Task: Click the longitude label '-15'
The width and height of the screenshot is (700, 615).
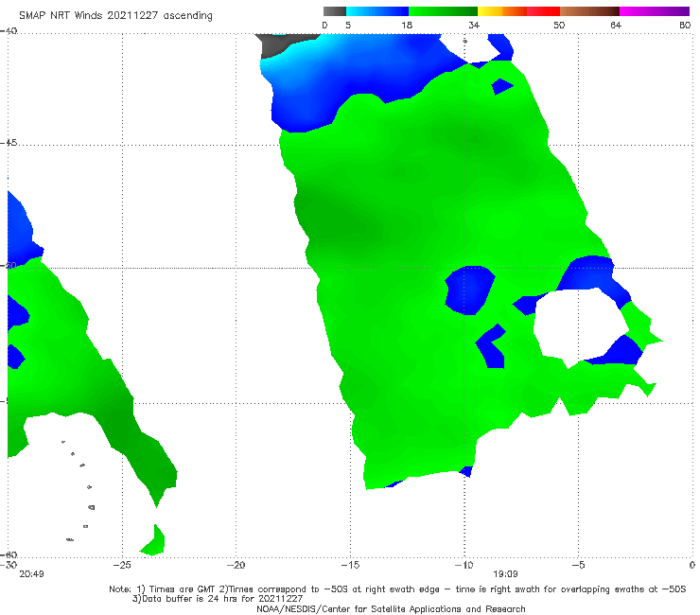Action: (x=350, y=565)
